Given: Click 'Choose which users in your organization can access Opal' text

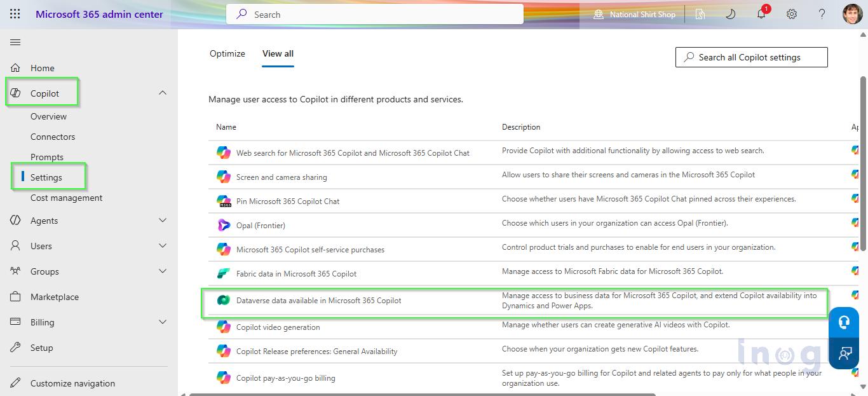Looking at the screenshot, I should pyautogui.click(x=614, y=223).
